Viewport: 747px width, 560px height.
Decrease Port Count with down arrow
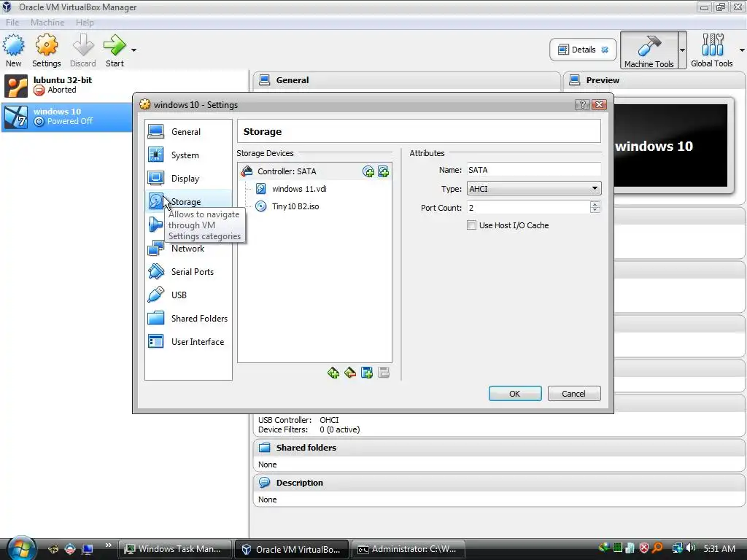(x=595, y=211)
